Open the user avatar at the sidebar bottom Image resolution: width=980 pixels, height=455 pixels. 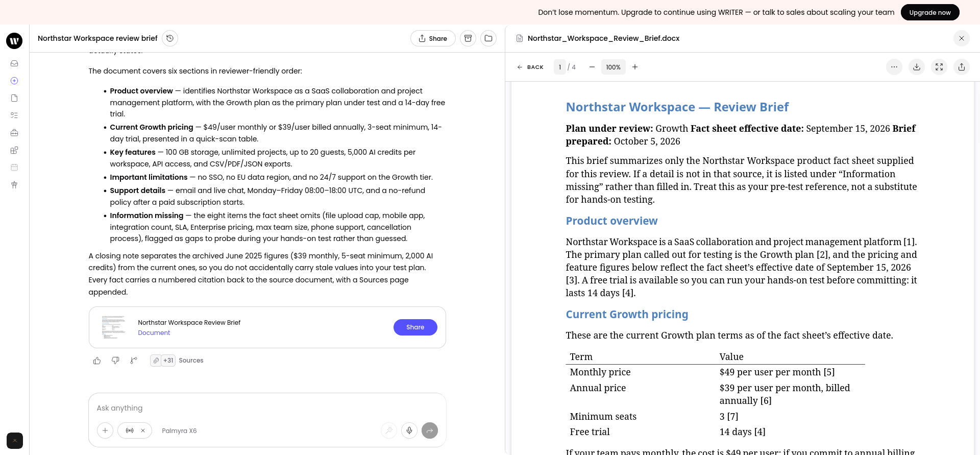tap(15, 441)
